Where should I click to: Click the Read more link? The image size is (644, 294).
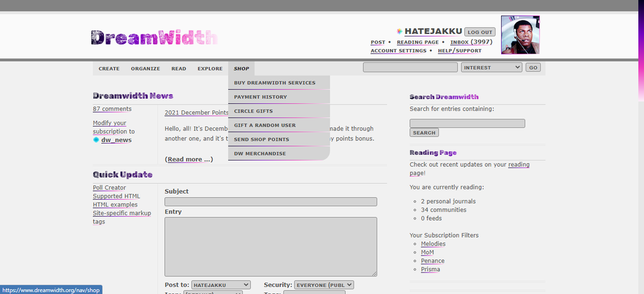[189, 159]
